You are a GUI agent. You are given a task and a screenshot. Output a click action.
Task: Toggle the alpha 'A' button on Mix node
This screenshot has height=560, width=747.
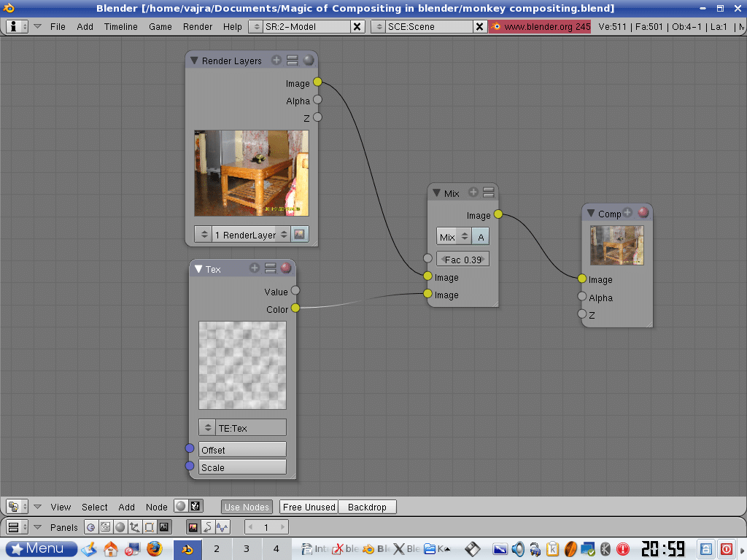[x=481, y=237]
